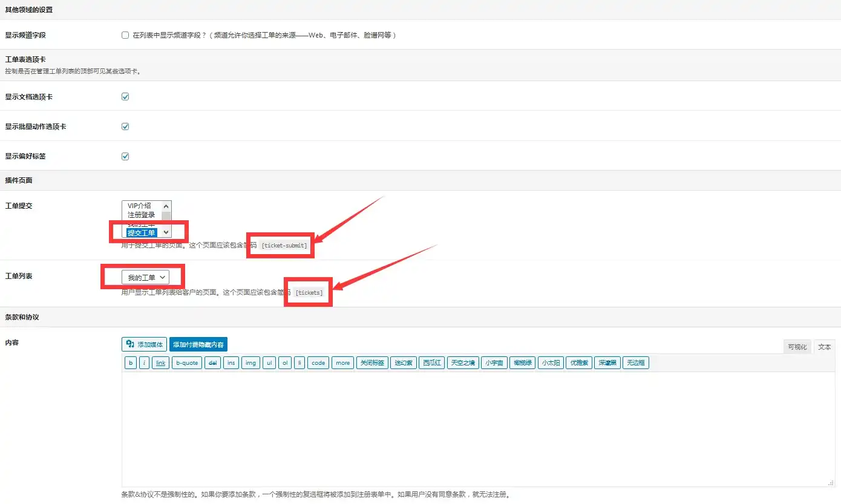Click the ins quicktag button
The image size is (841, 504).
coord(231,363)
